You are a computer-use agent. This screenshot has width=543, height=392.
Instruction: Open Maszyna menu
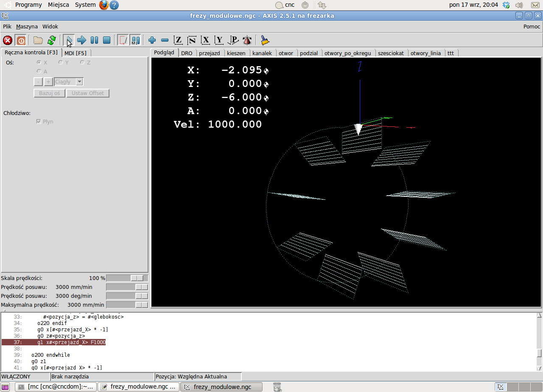[27, 26]
